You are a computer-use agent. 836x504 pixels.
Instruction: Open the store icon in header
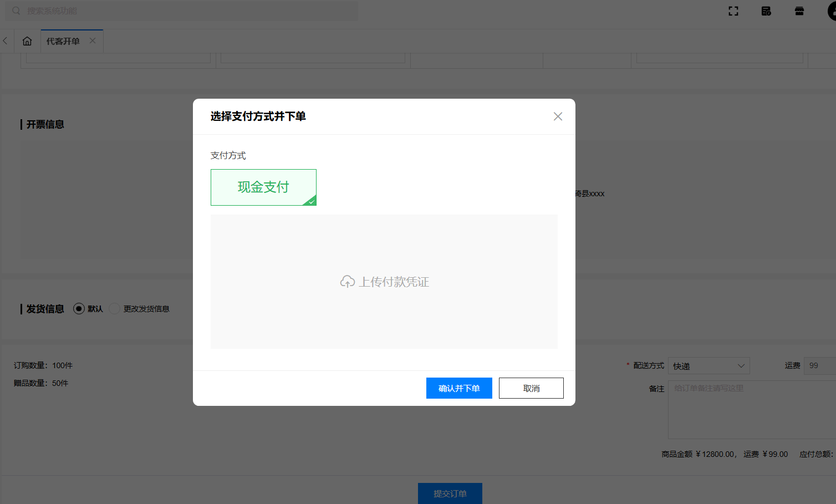(x=799, y=11)
